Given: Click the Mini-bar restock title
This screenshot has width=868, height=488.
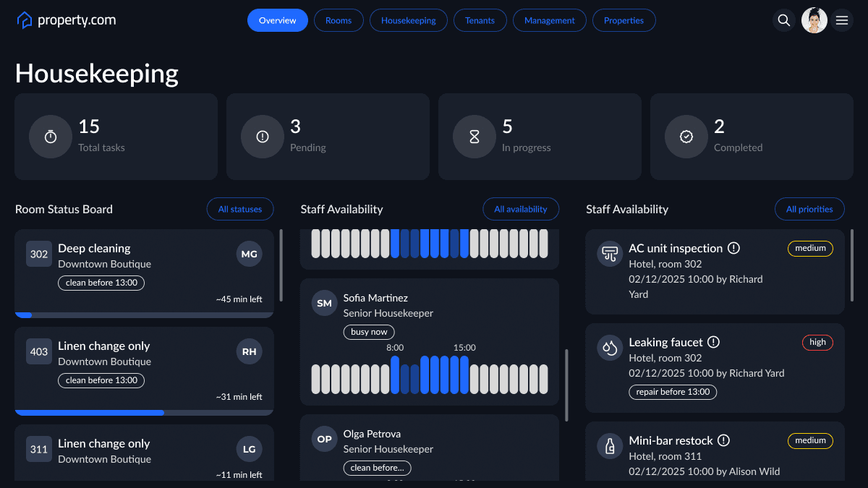Looking at the screenshot, I should click(671, 440).
